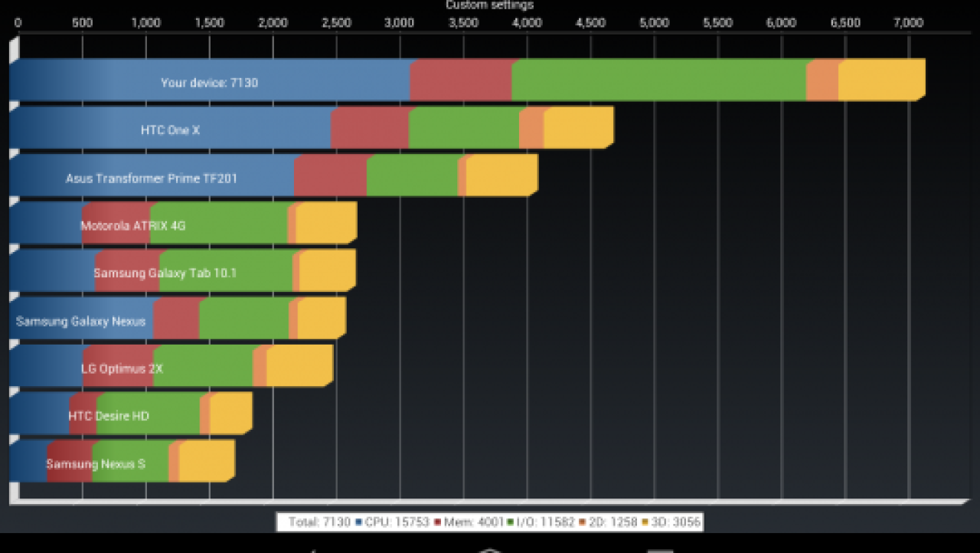This screenshot has width=980, height=553.
Task: Click the "4,000" axis tick label
Action: [527, 23]
